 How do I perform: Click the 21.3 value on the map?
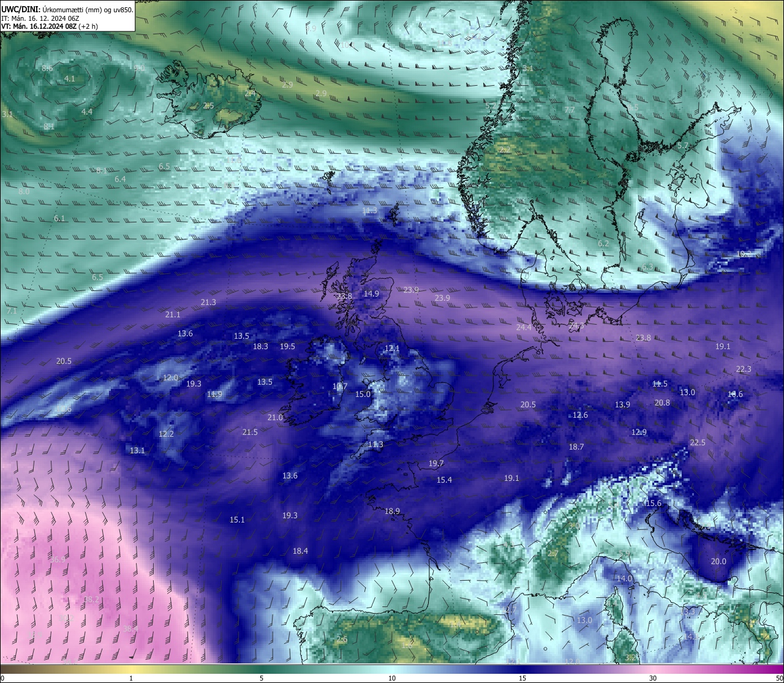click(x=208, y=302)
